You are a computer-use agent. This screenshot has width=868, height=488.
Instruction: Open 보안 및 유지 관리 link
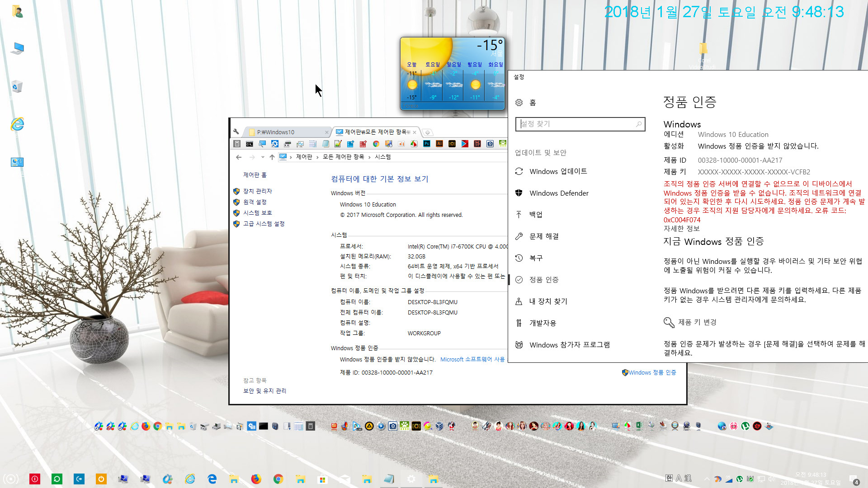pos(264,391)
